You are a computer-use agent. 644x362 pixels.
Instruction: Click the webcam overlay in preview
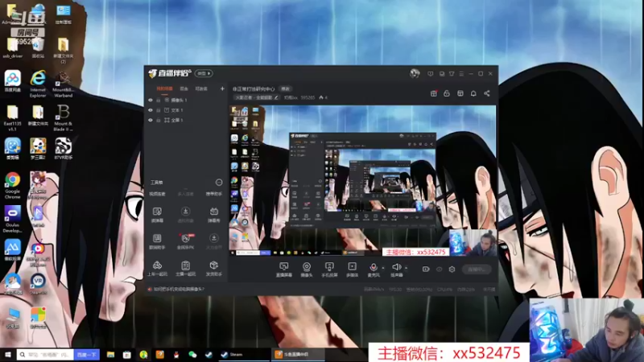473,242
